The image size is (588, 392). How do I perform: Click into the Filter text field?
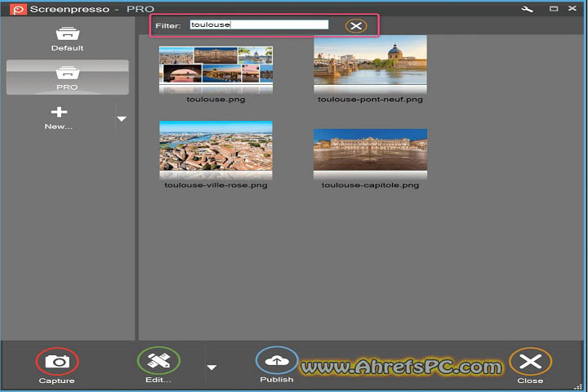[x=259, y=24]
